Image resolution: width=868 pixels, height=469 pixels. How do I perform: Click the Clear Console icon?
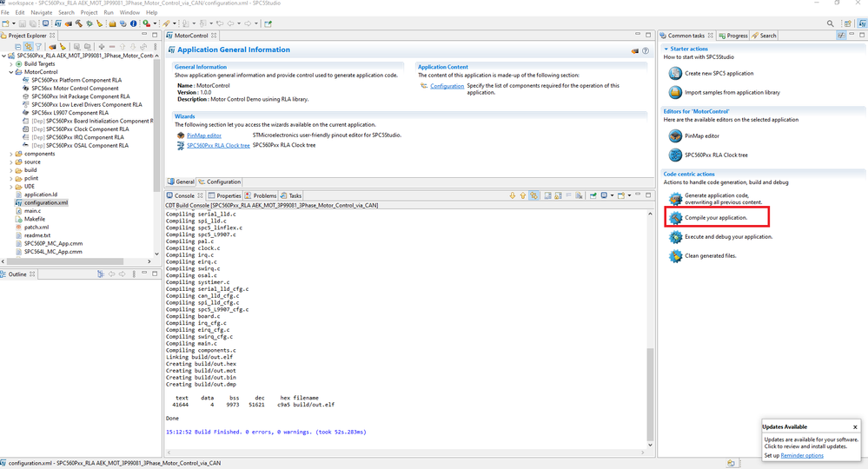pos(579,195)
